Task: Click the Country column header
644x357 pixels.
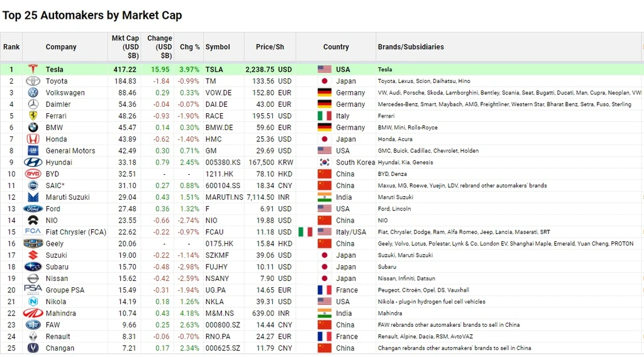Action: 336,47
